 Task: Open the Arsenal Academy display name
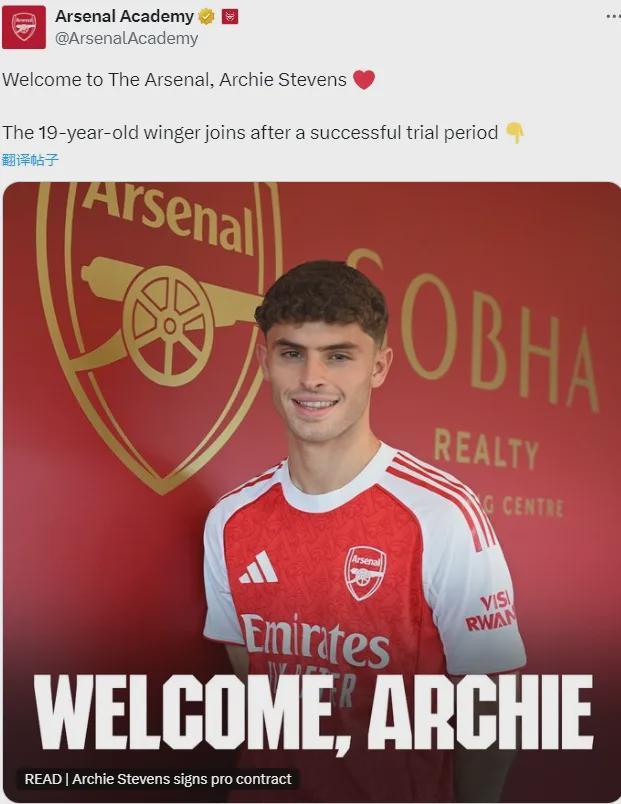coord(124,17)
